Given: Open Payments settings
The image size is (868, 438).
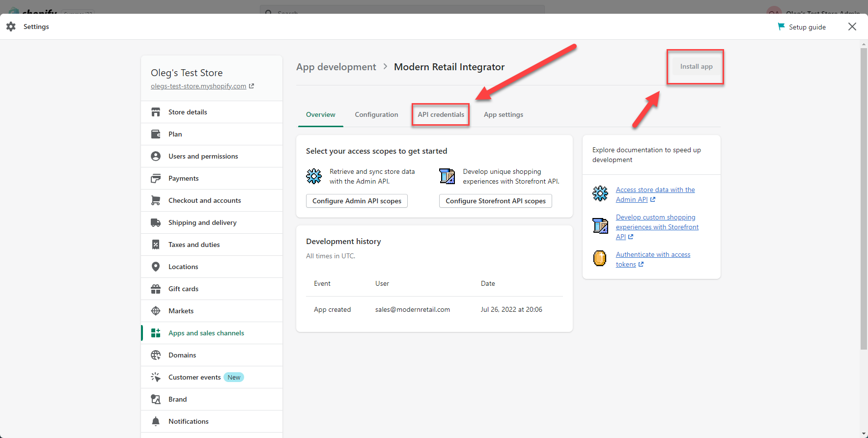Looking at the screenshot, I should pyautogui.click(x=212, y=178).
